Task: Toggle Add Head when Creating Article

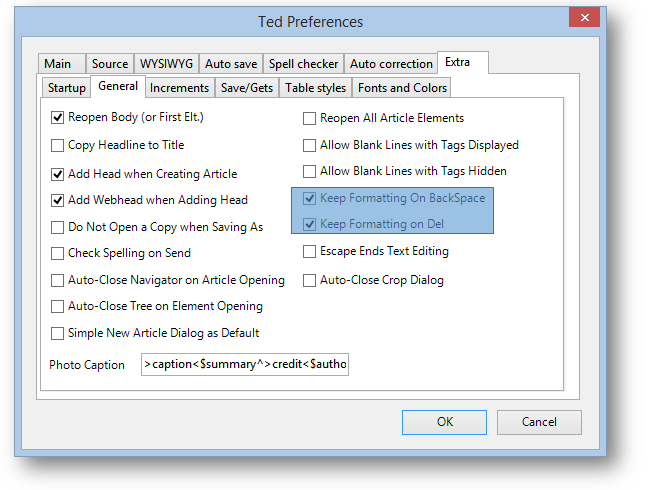Action: (57, 174)
